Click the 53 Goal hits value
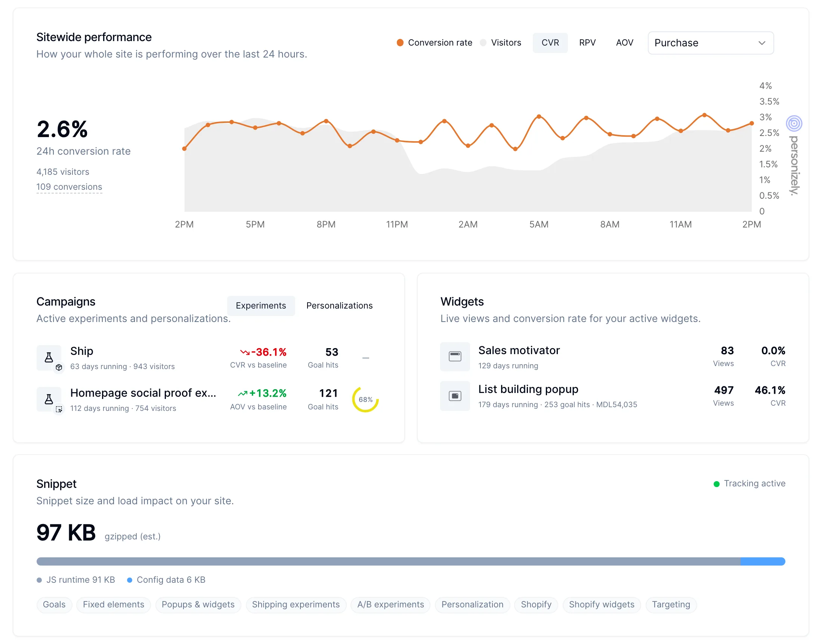Viewport: 822px width, 644px height. tap(332, 352)
